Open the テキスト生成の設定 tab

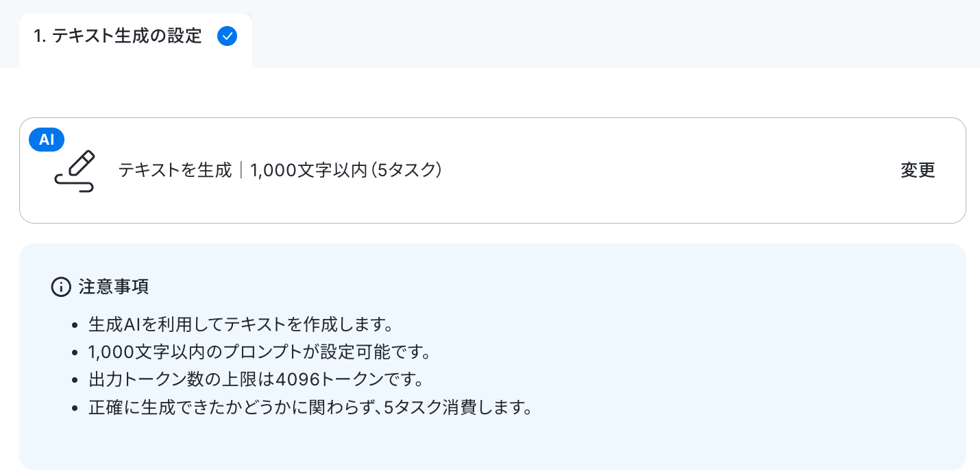click(136, 36)
